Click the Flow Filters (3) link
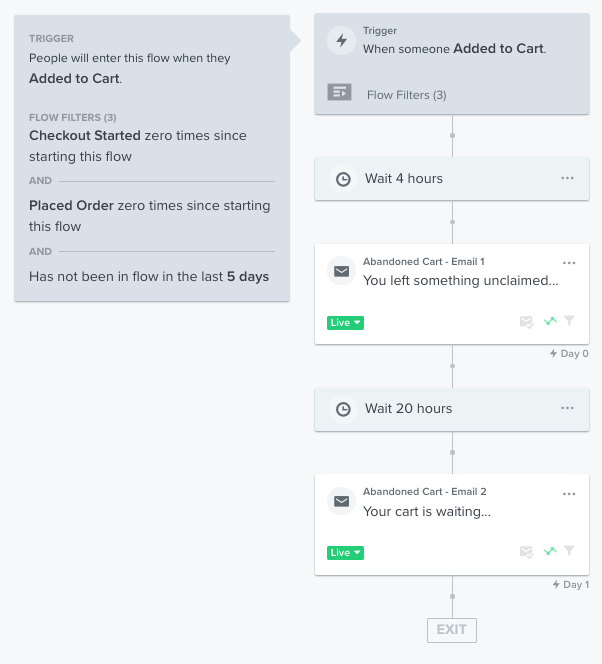Screen dimensions: 602x664 coord(406,95)
